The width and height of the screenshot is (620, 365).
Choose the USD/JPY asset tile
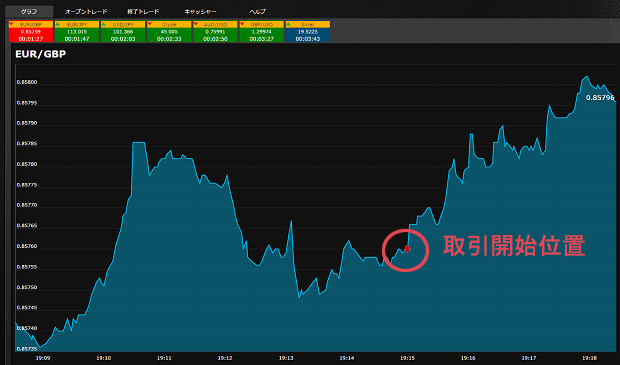[x=123, y=31]
